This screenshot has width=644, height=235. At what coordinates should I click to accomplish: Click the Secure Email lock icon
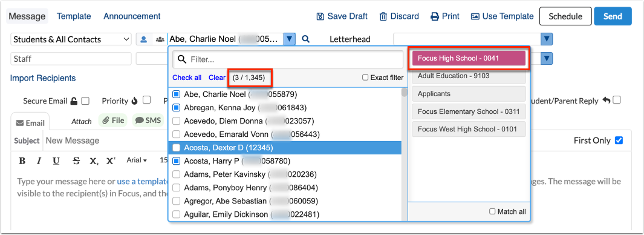74,101
